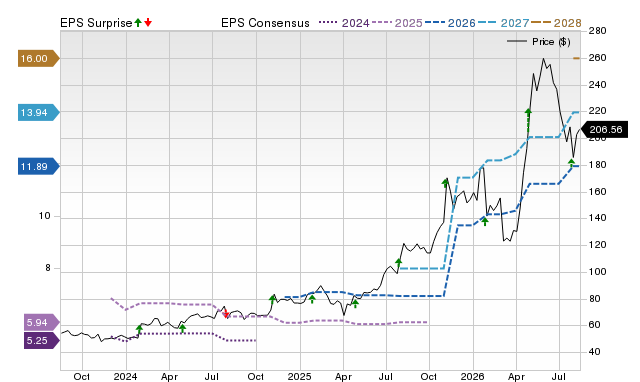
Task: Click the 11.89 dark blue value tag
Action: click(x=39, y=167)
